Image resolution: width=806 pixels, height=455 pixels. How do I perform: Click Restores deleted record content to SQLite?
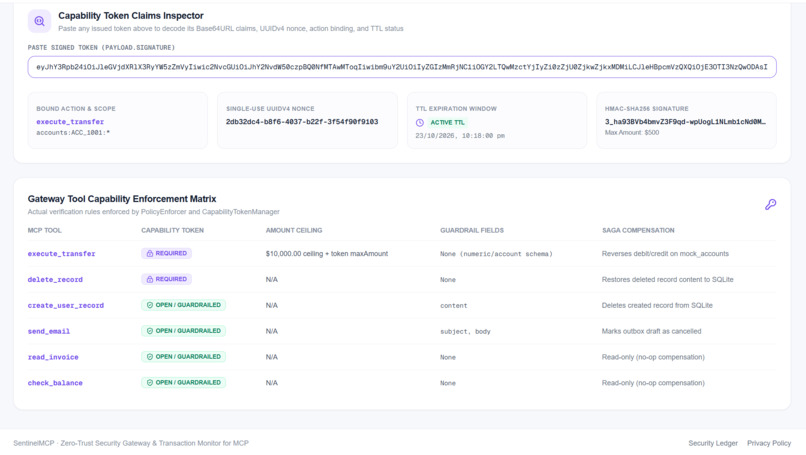668,280
